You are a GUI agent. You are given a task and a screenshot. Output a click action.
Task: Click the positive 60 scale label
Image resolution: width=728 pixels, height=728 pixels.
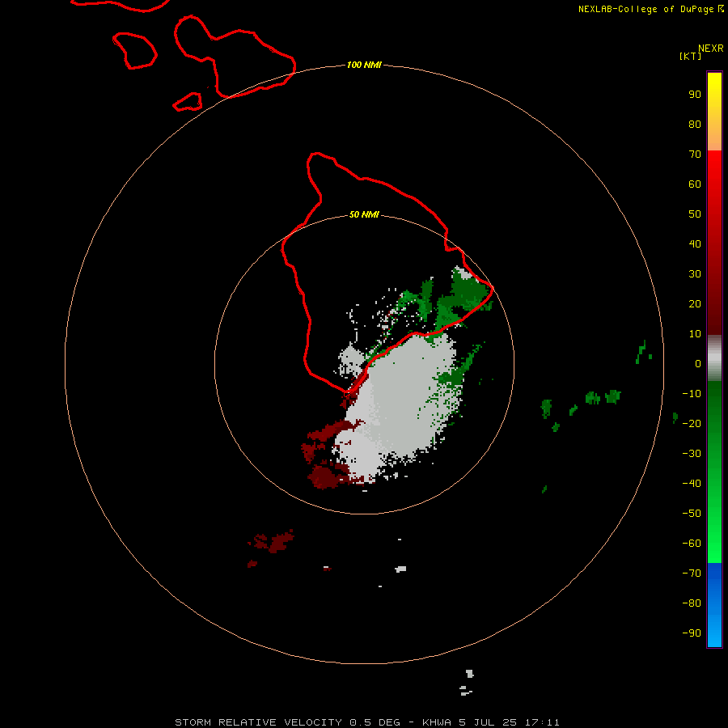[695, 184]
